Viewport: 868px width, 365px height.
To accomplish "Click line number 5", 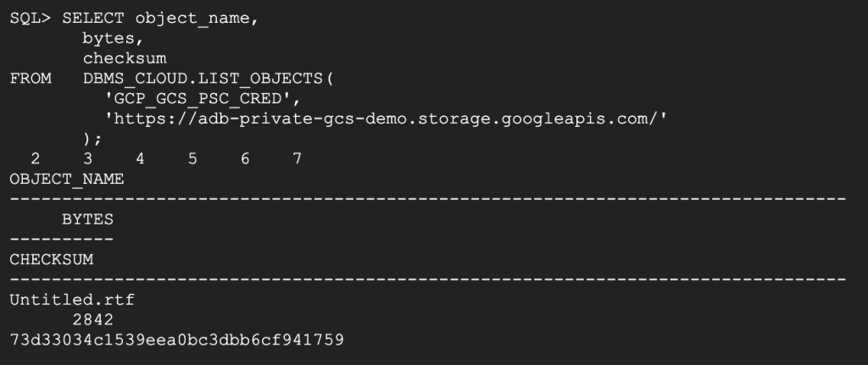I will pyautogui.click(x=192, y=158).
